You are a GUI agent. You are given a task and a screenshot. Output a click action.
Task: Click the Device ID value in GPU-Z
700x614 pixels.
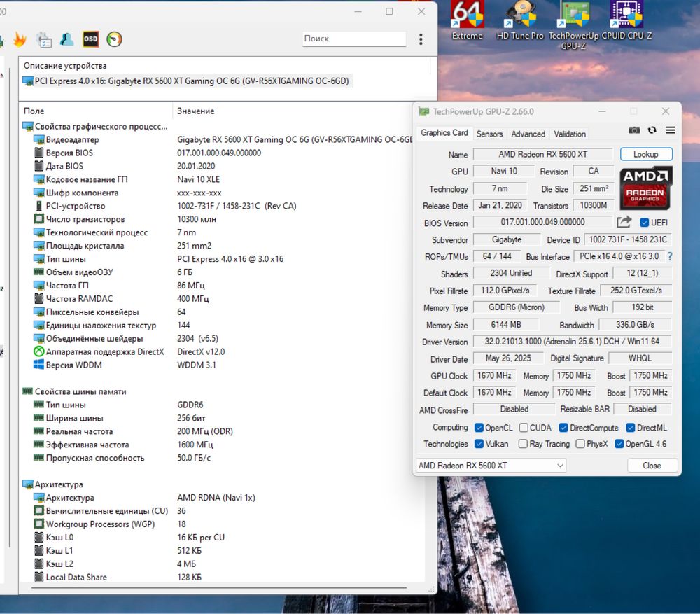(x=628, y=239)
